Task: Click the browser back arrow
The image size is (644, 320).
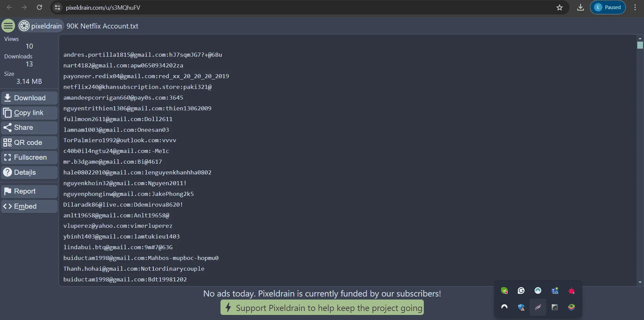Action: [x=9, y=7]
